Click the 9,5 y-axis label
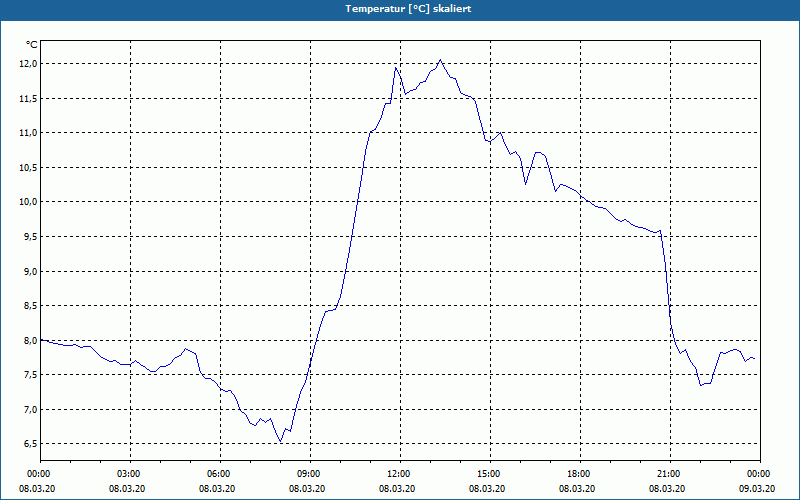800x500 pixels. [30, 237]
